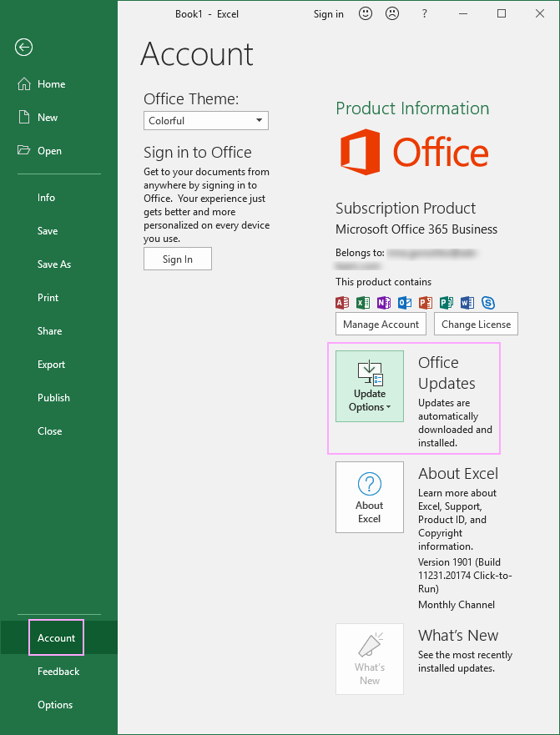Select Export in the sidebar
The width and height of the screenshot is (560, 735).
coord(51,365)
